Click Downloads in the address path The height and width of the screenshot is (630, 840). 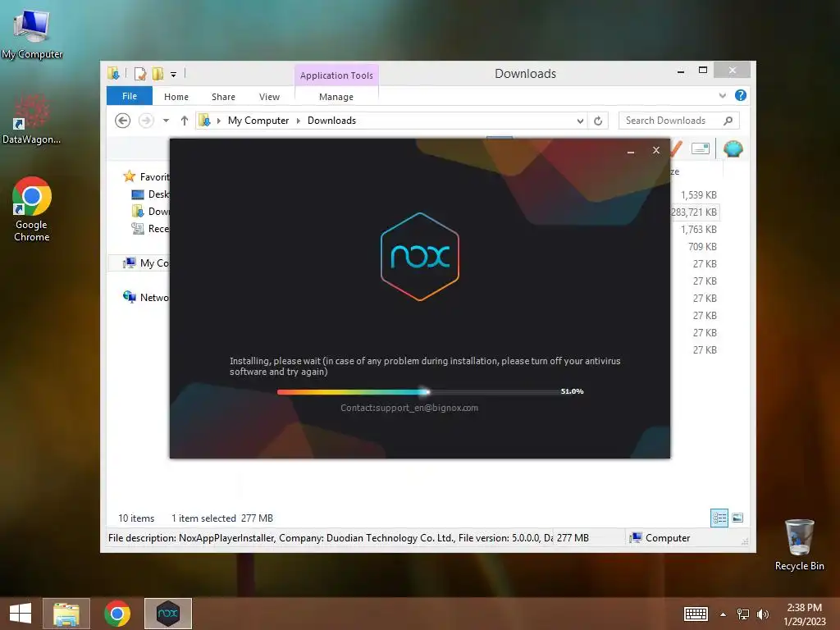331,121
